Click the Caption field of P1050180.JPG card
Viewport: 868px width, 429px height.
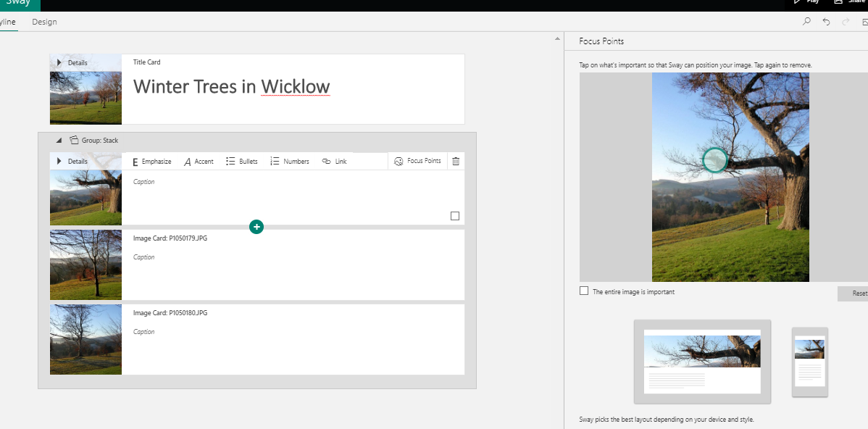(x=144, y=332)
